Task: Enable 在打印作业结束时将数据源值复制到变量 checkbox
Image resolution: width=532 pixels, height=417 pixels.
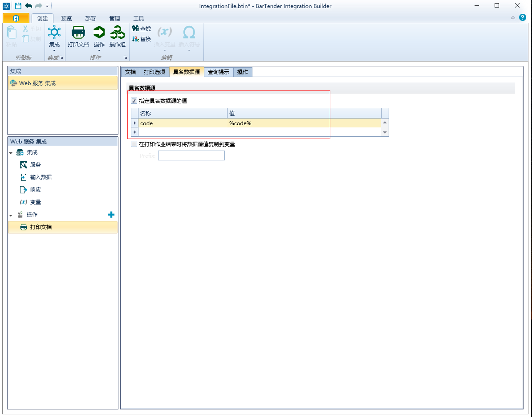Action: coord(134,144)
